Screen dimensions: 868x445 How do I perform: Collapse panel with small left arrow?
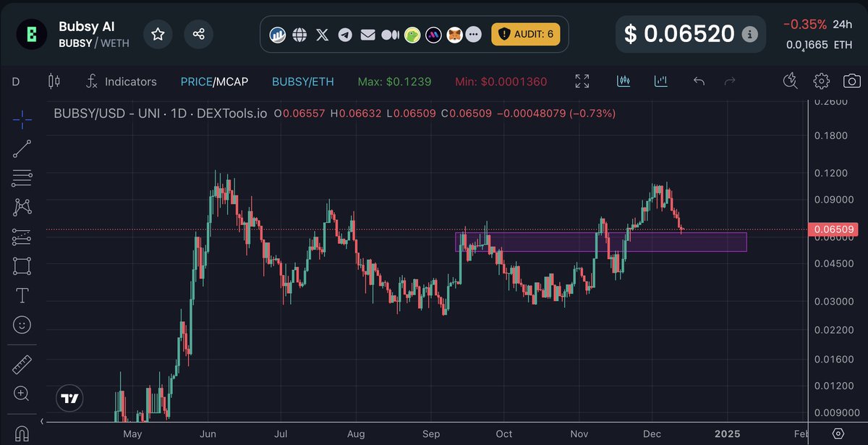pyautogui.click(x=42, y=420)
